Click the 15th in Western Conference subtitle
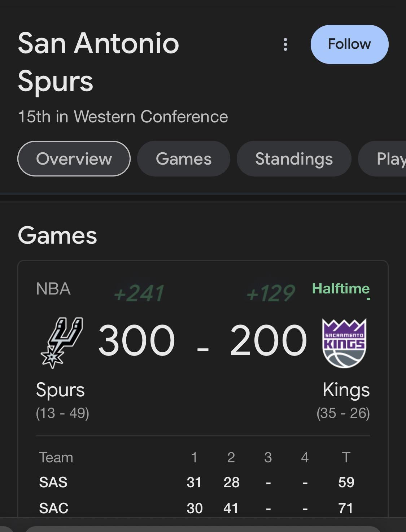 click(123, 117)
